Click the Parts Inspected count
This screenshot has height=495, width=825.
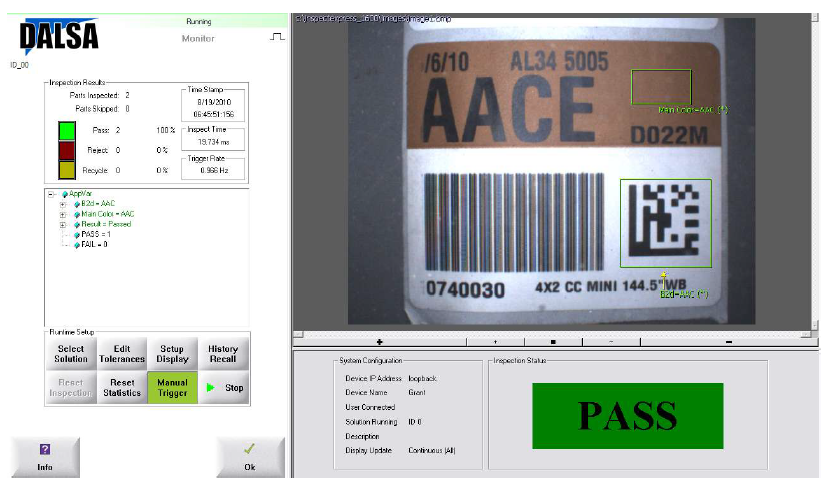127,95
